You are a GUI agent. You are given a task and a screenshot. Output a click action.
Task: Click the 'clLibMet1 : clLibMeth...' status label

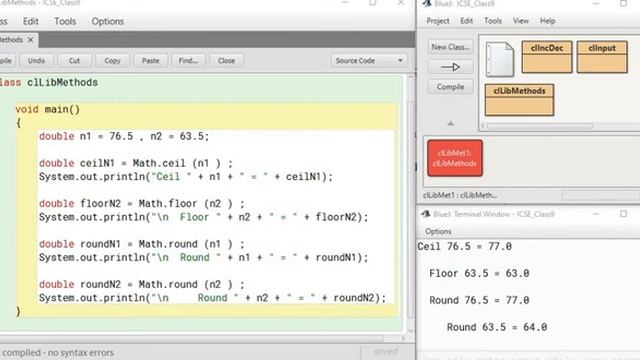pyautogui.click(x=460, y=196)
